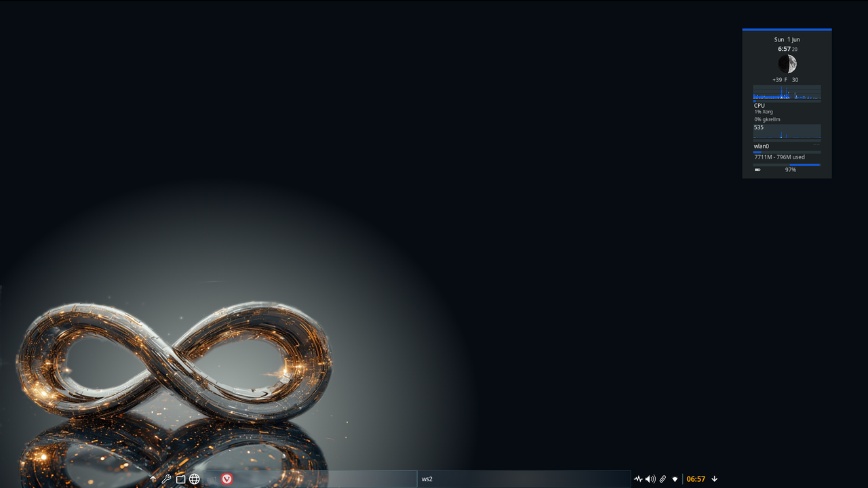Click the blue top bar of GKrellM
This screenshot has width=868, height=488.
click(787, 30)
